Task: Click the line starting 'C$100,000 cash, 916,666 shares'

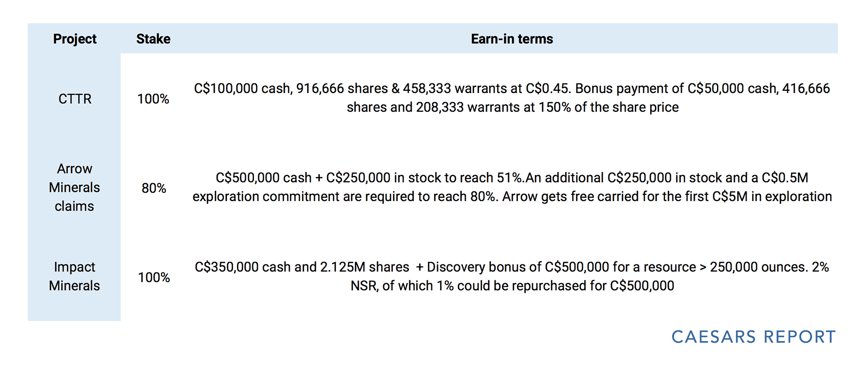Action: click(x=512, y=89)
